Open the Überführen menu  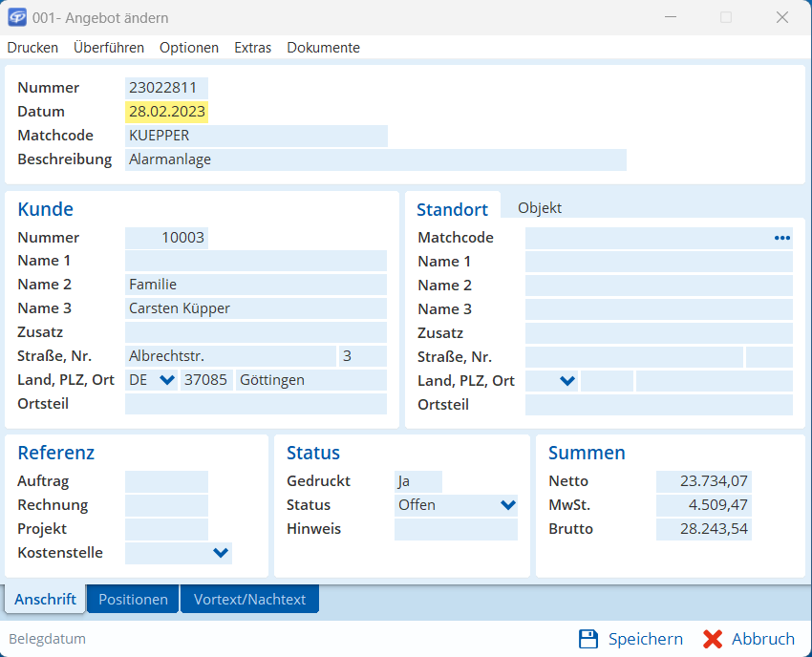click(109, 48)
